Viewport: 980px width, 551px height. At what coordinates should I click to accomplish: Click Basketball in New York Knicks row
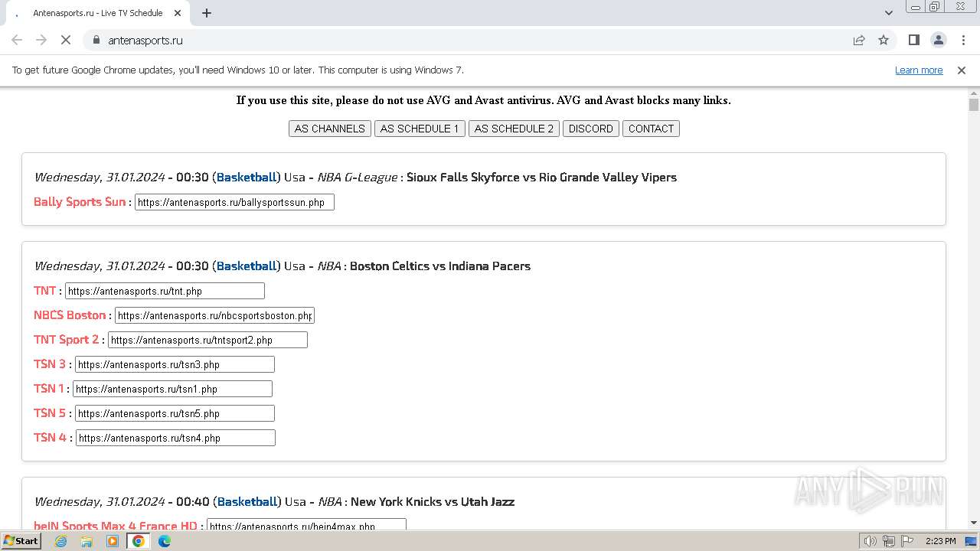pos(247,502)
